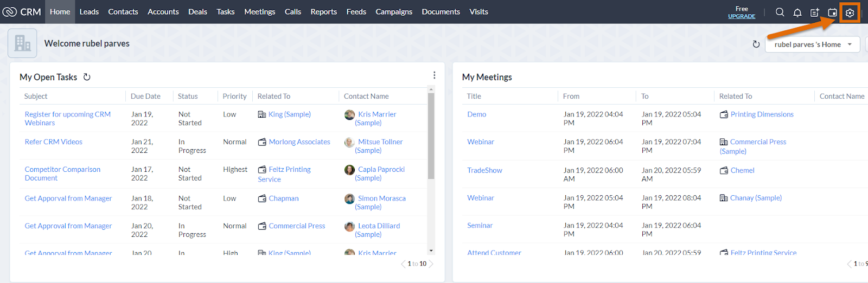Screen dimensions: 868x283
Task: Go to next page of open tasks
Action: coord(432,264)
